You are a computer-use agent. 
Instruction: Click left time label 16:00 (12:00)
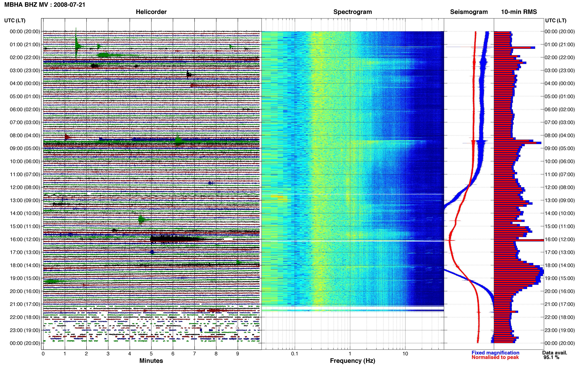coord(25,239)
